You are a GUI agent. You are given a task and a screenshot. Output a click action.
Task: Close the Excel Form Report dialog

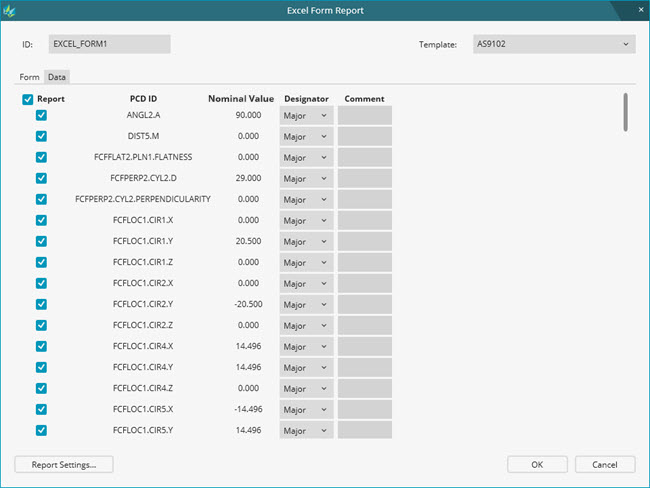click(637, 10)
